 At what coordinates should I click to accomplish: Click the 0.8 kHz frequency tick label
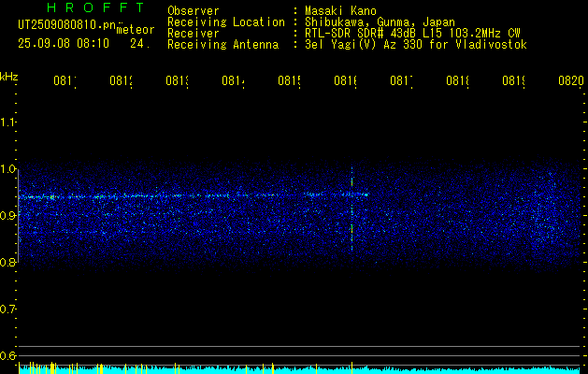pos(7,262)
